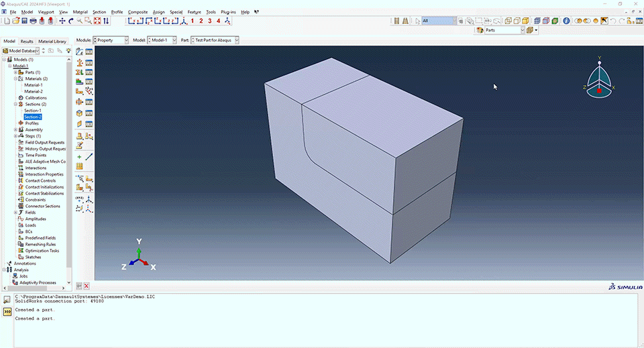Click the red message area clear icon
This screenshot has width=644, height=348.
click(87, 286)
